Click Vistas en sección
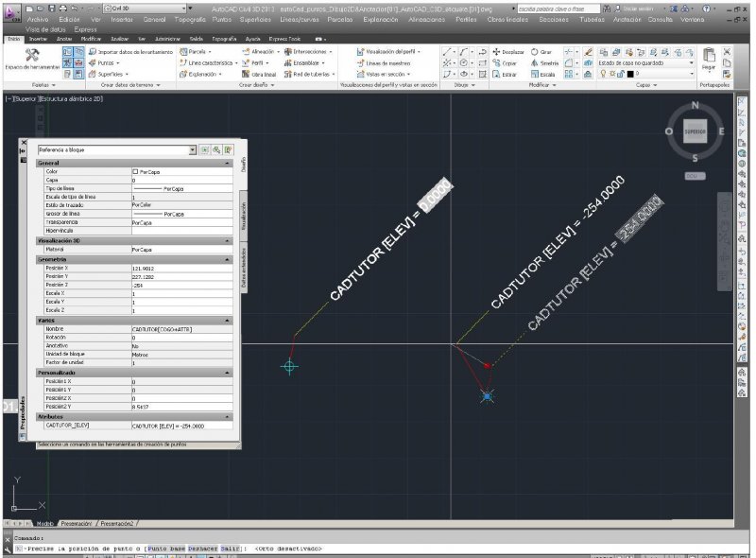 [x=384, y=75]
